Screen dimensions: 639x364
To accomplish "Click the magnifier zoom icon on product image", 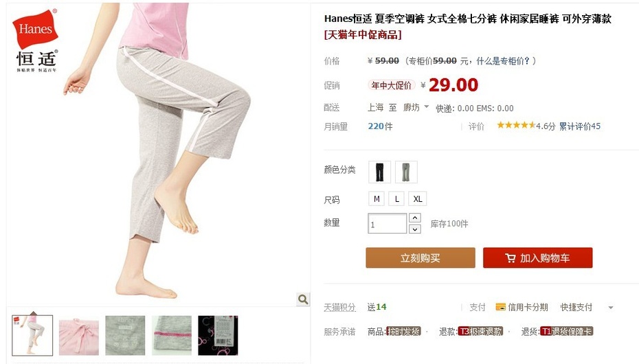I will (x=303, y=299).
